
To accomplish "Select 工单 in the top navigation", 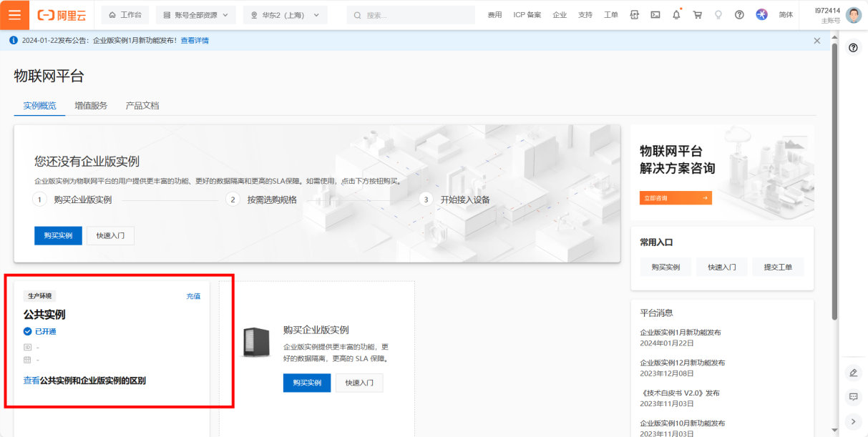I will (x=611, y=14).
